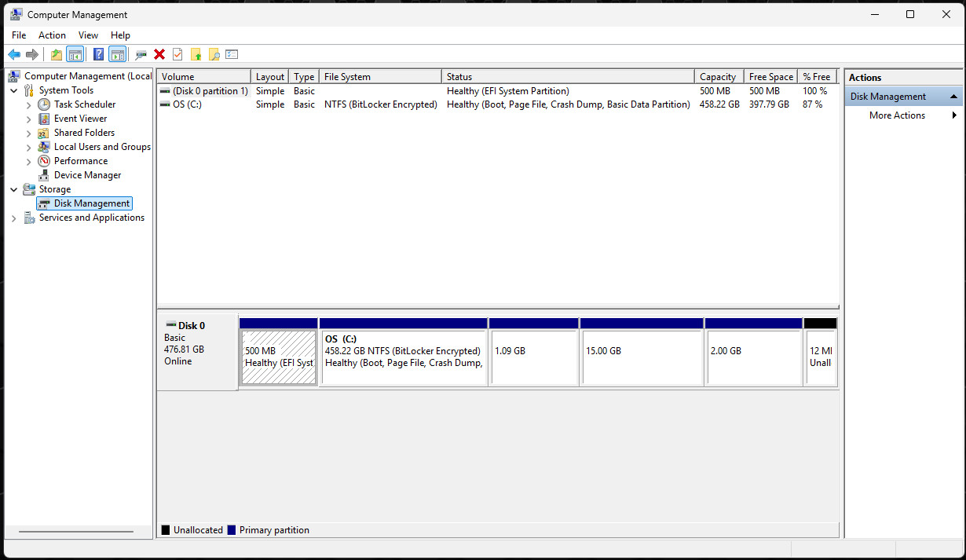Expand the Task Scheduler node
Viewport: 966px width, 560px height.
pyautogui.click(x=28, y=104)
